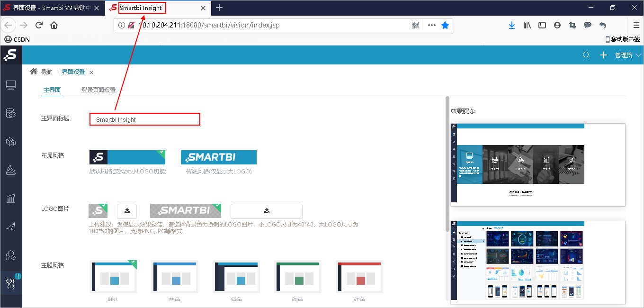Open the system tools wrench sidebar icon

tap(11, 283)
